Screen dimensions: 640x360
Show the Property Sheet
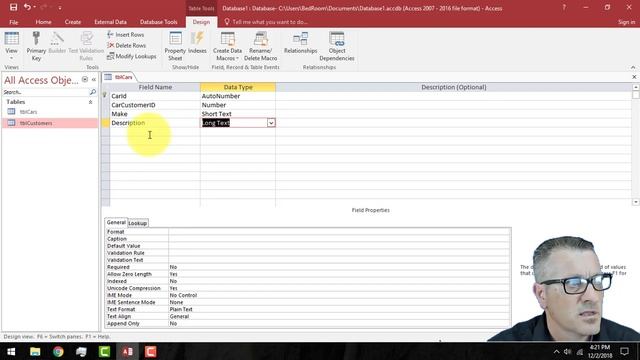point(175,46)
